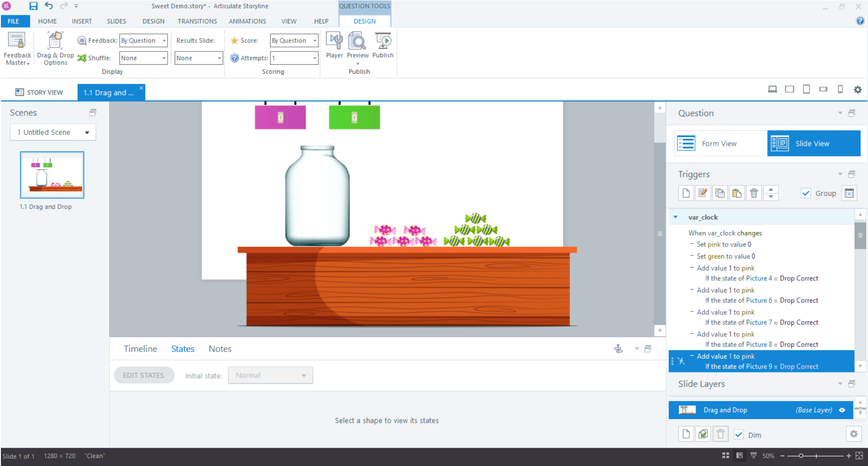Open the Question panel options arrow
This screenshot has width=868, height=466.
[x=840, y=113]
